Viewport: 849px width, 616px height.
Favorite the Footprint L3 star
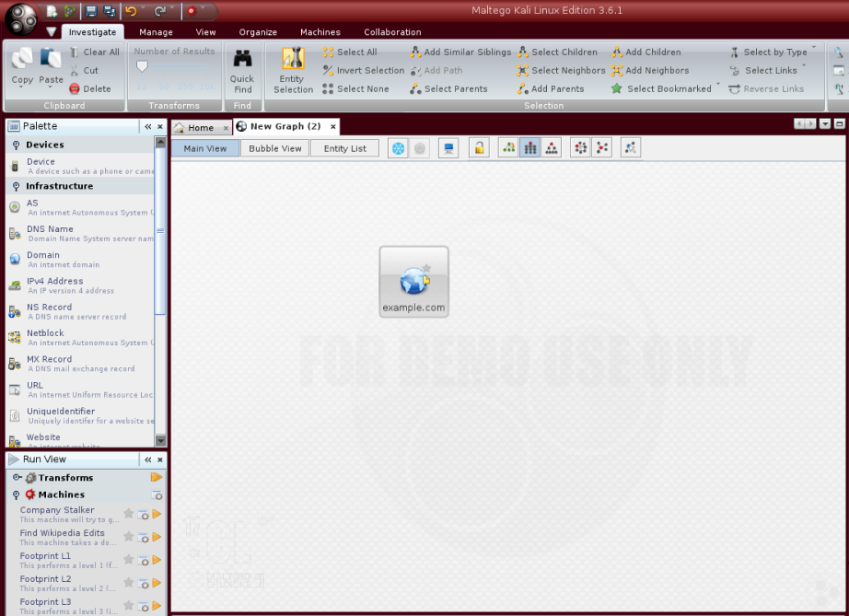(x=128, y=605)
